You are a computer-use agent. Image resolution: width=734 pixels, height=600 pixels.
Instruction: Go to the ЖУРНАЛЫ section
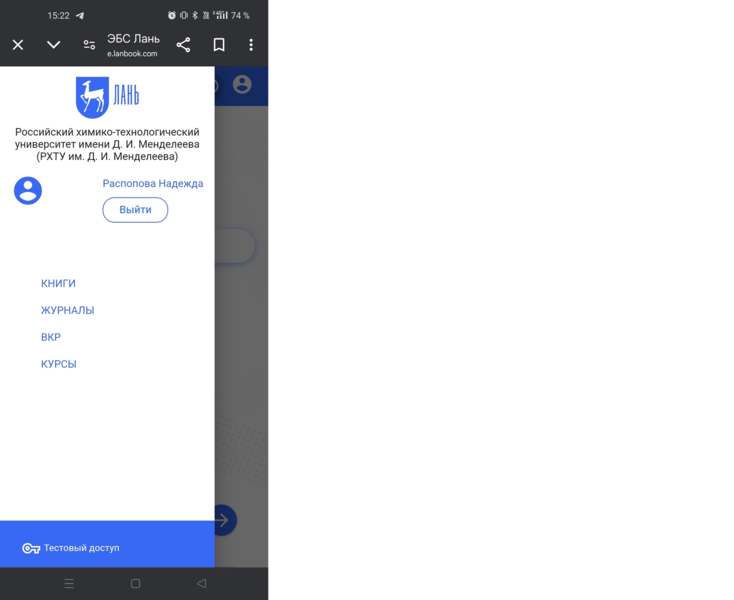[x=67, y=311]
